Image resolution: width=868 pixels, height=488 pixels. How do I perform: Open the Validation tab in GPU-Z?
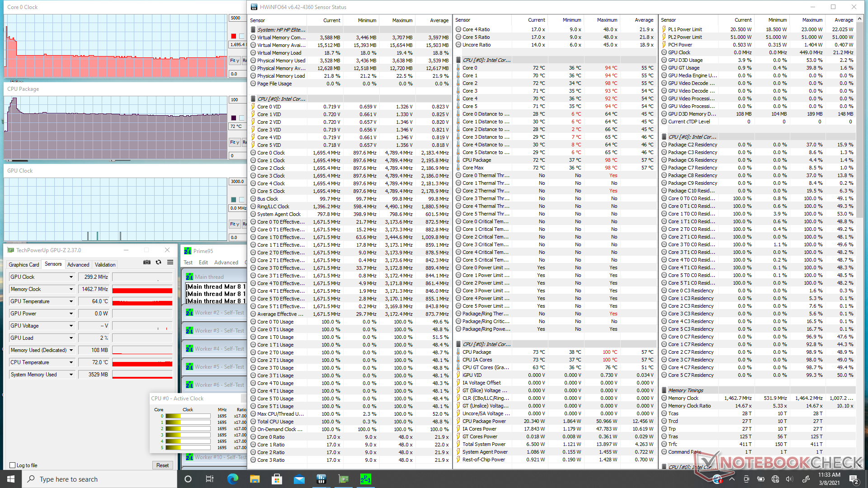105,265
